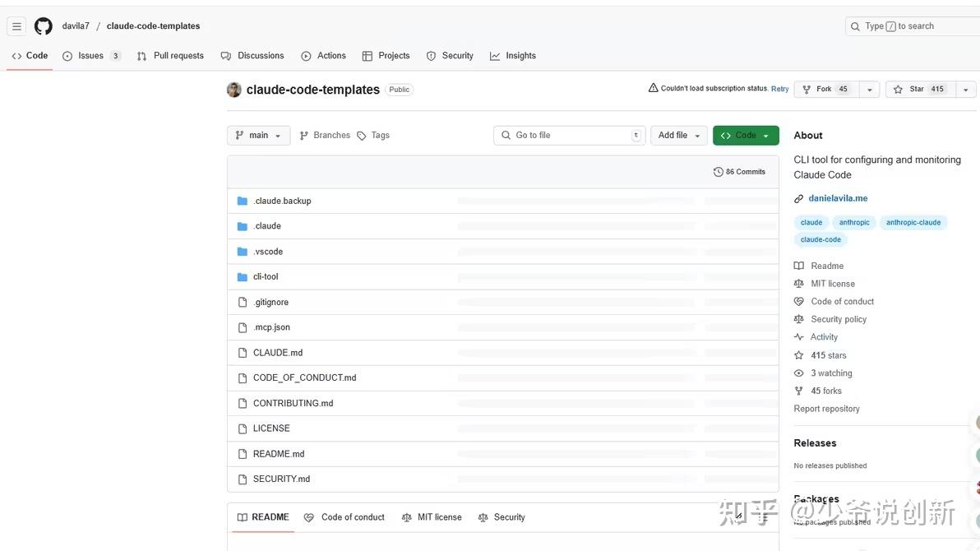The image size is (980, 551).
Task: Fork the repository
Action: point(826,90)
